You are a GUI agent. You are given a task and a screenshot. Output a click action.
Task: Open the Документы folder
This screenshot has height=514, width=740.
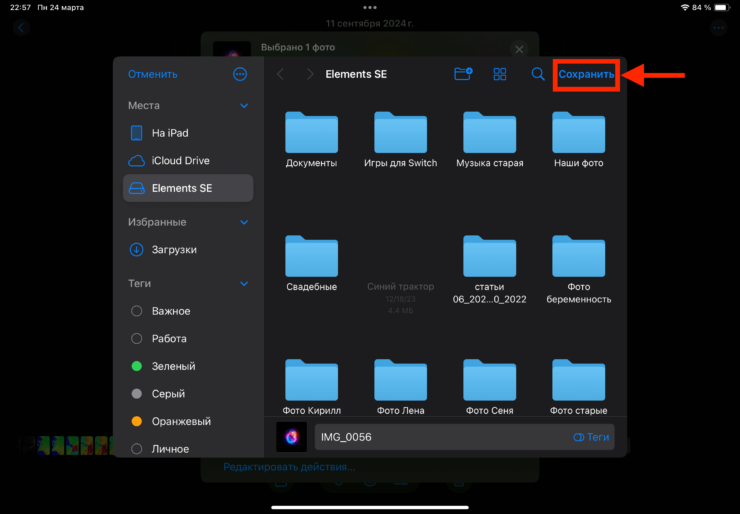pyautogui.click(x=311, y=131)
